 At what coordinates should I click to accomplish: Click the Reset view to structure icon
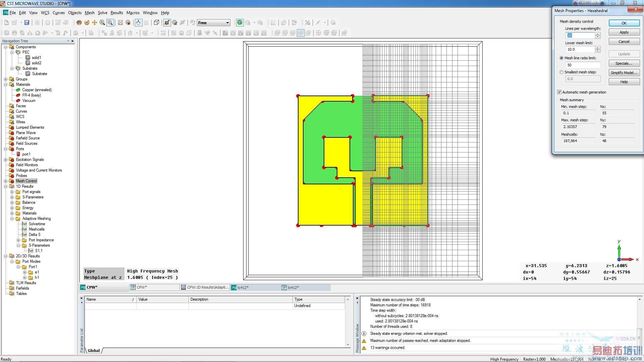(120, 22)
